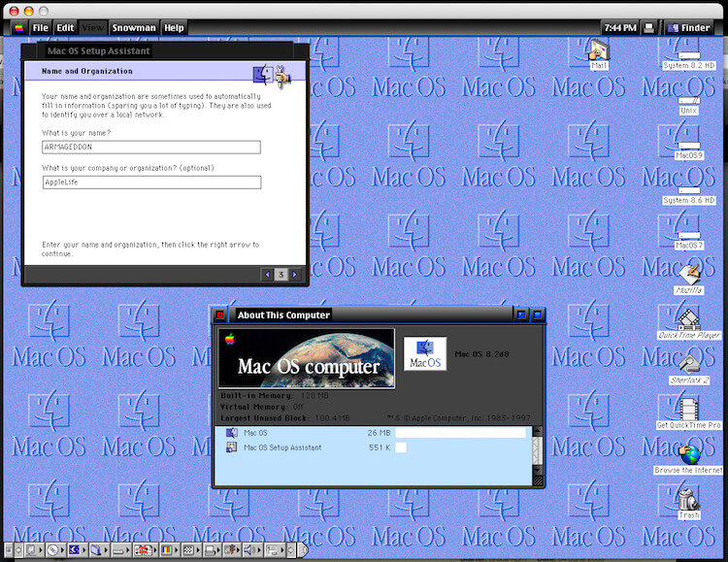Click the company or organization field
This screenshot has height=562, width=728.
point(151,182)
